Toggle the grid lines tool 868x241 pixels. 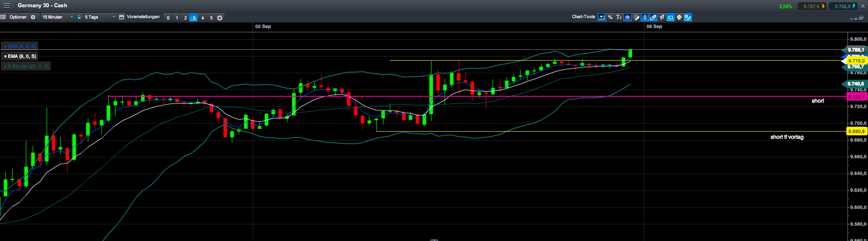pos(628,17)
